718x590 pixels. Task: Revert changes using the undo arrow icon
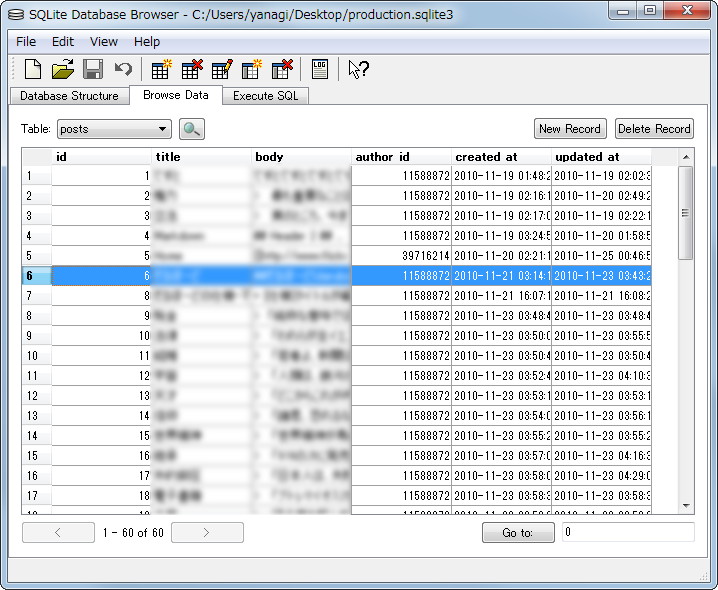pyautogui.click(x=123, y=69)
